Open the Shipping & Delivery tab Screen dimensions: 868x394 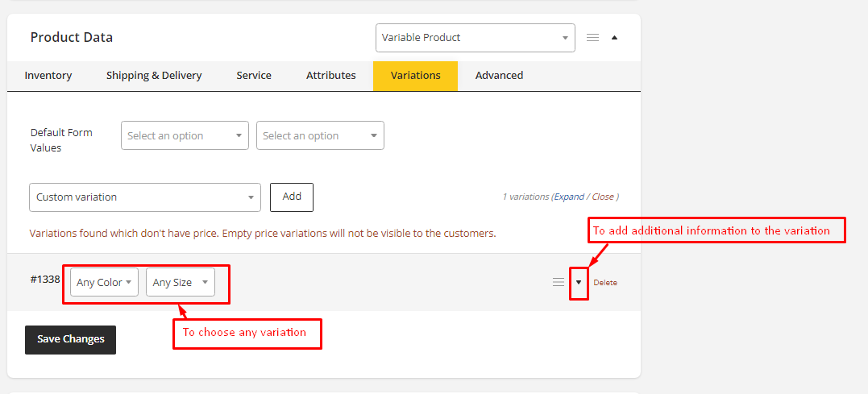[x=154, y=76]
